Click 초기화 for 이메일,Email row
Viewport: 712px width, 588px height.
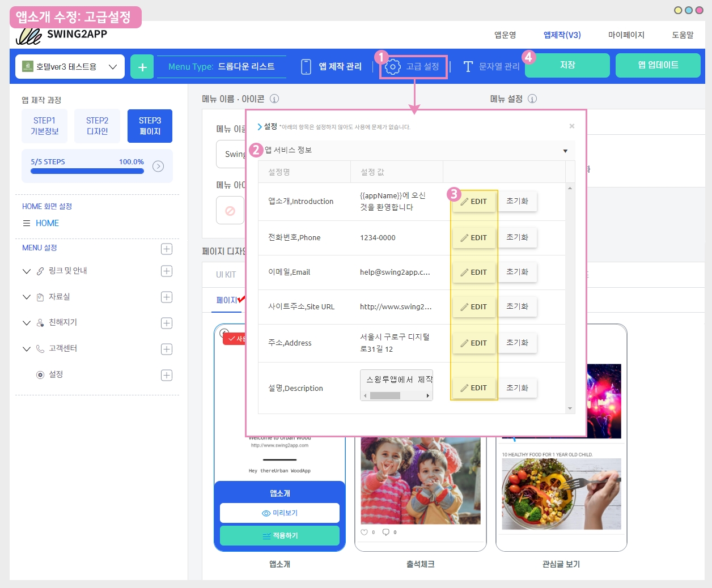[x=517, y=272]
